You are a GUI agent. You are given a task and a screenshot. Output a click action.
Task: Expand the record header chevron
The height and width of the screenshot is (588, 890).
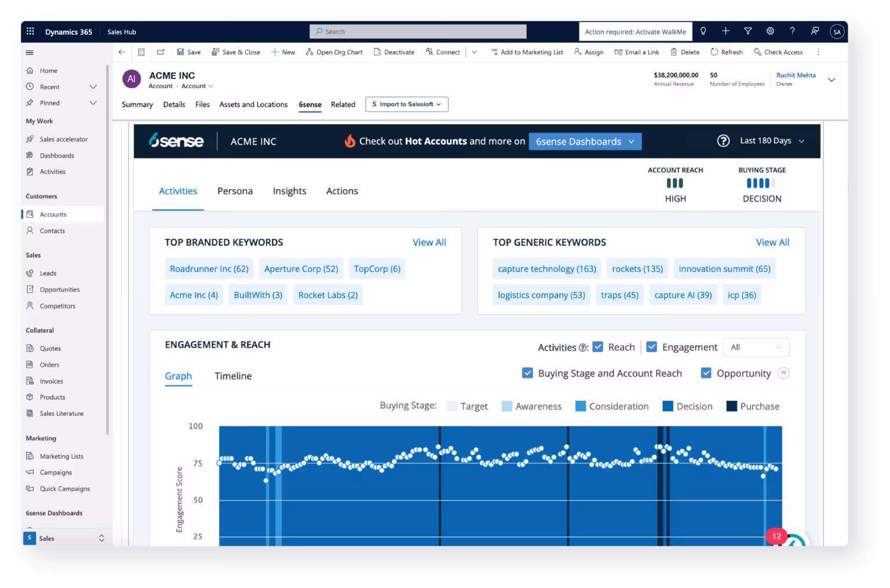pos(831,80)
